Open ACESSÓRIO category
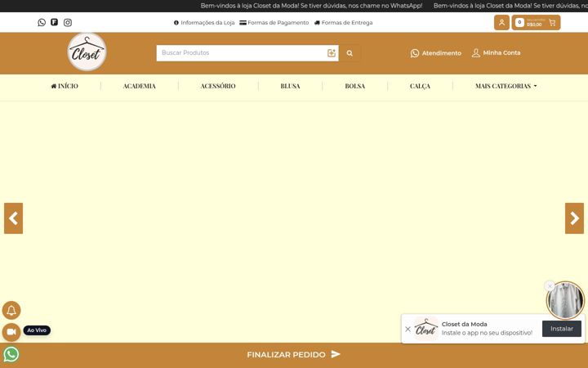The width and height of the screenshot is (588, 368). (x=218, y=86)
